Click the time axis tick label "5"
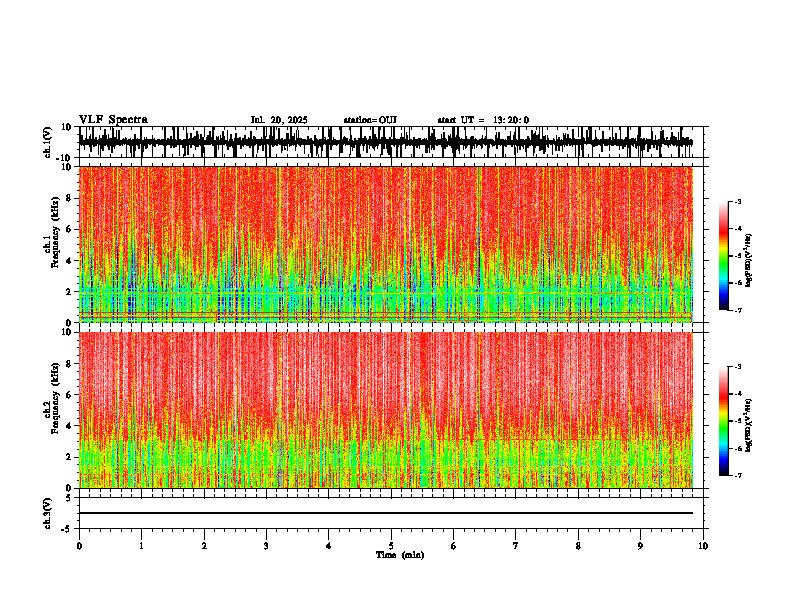The image size is (792, 612). pyautogui.click(x=391, y=546)
